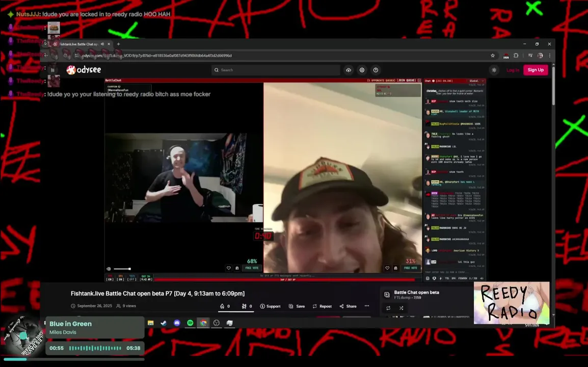Click the lock icon beside 68% vote

237,268
